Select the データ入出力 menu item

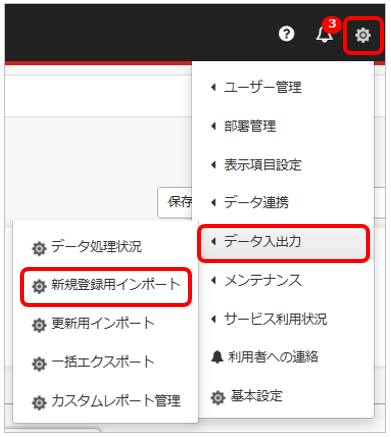point(284,242)
